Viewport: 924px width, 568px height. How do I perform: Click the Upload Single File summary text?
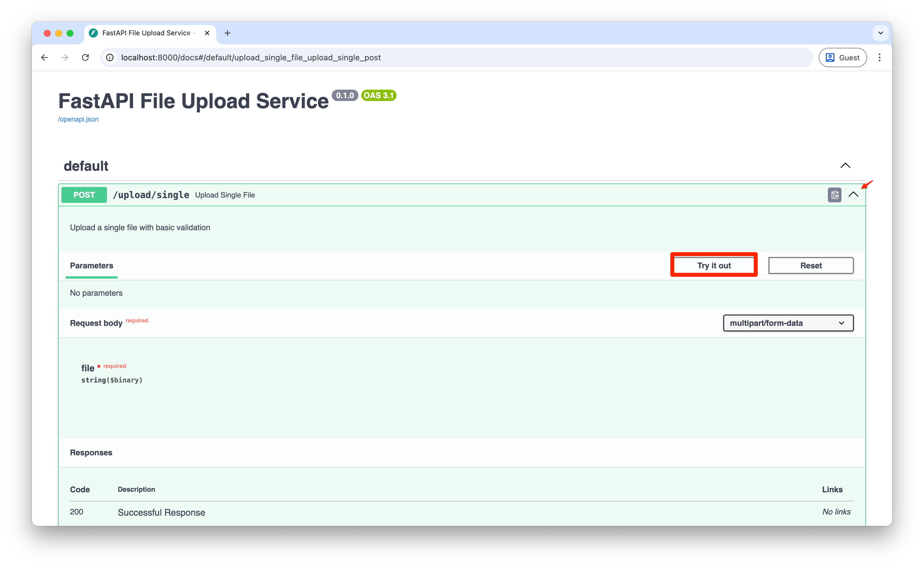click(225, 195)
